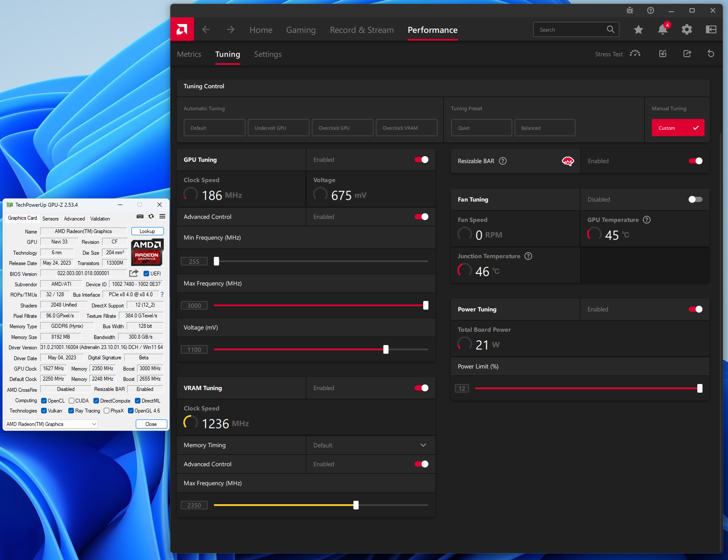Select Undervolt GPU preset

click(x=278, y=128)
